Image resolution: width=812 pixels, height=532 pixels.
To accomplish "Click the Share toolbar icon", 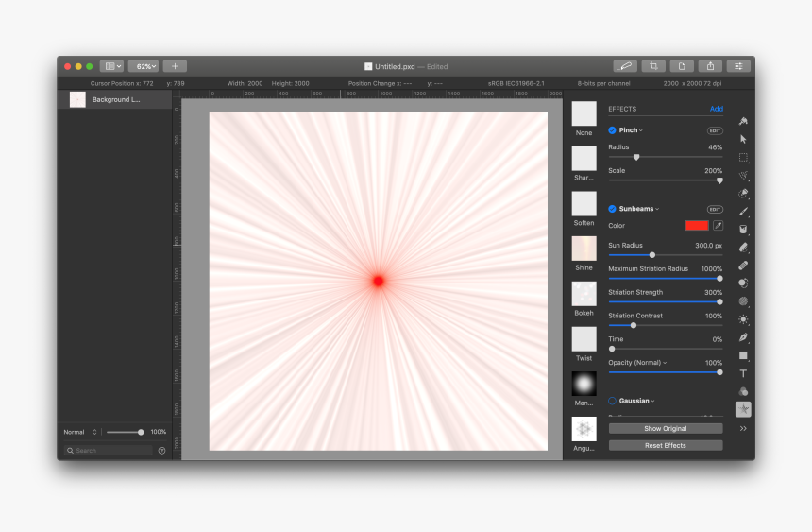I will (710, 66).
